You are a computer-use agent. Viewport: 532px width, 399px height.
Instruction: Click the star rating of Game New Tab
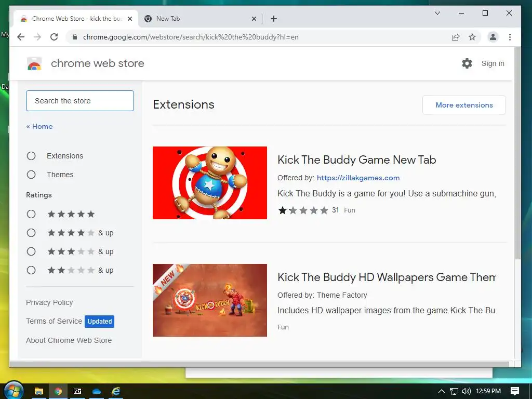[x=303, y=210]
